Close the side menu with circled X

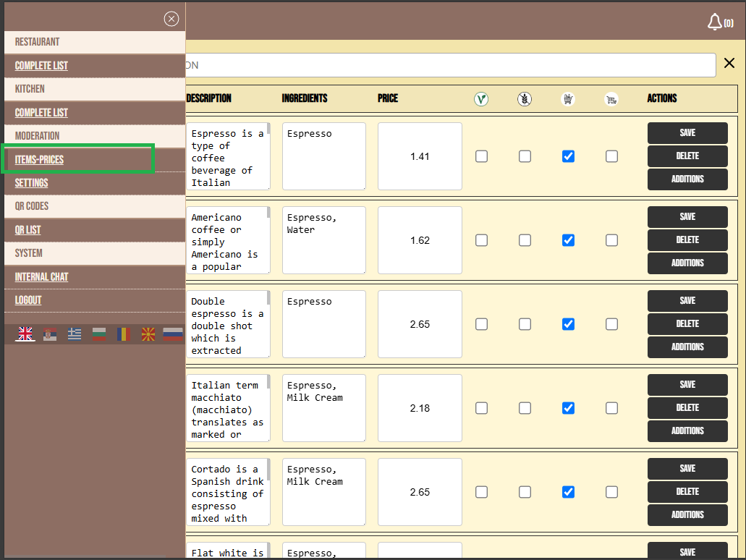pyautogui.click(x=171, y=19)
